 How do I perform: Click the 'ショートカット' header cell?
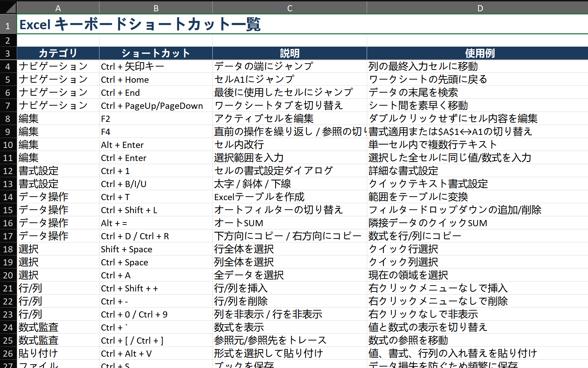click(x=156, y=54)
